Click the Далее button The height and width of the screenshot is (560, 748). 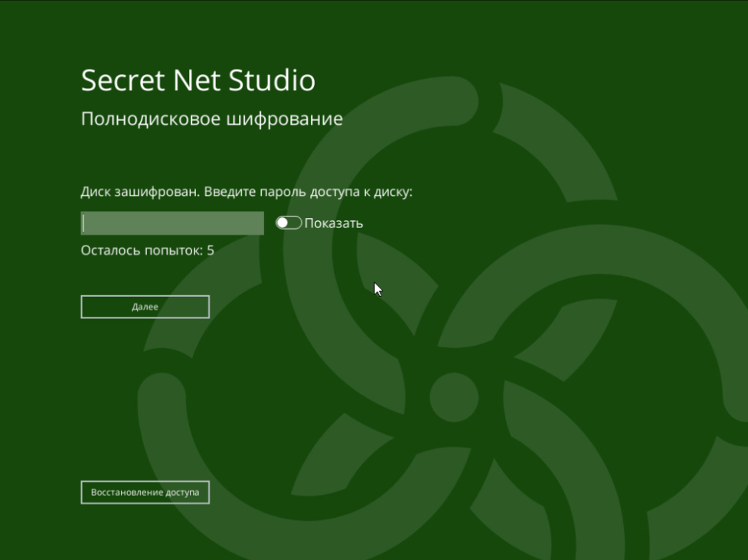pyautogui.click(x=145, y=307)
